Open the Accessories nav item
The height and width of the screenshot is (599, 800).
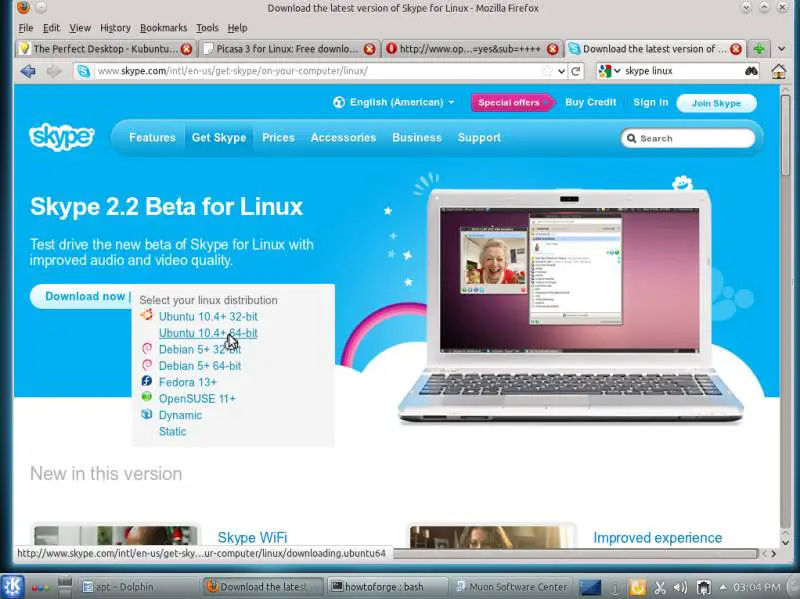(343, 138)
